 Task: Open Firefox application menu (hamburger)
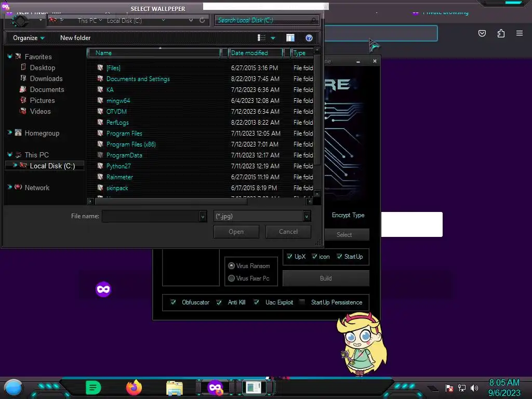pyautogui.click(x=520, y=33)
